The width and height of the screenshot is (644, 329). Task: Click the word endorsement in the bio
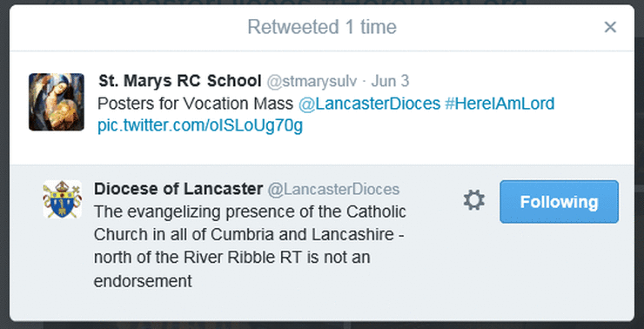143,281
